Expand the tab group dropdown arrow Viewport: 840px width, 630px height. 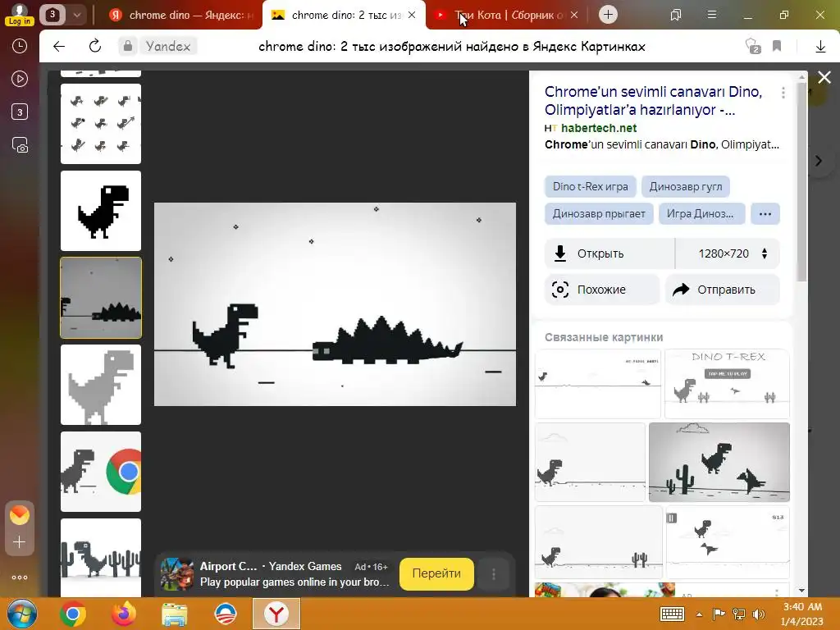(76, 15)
